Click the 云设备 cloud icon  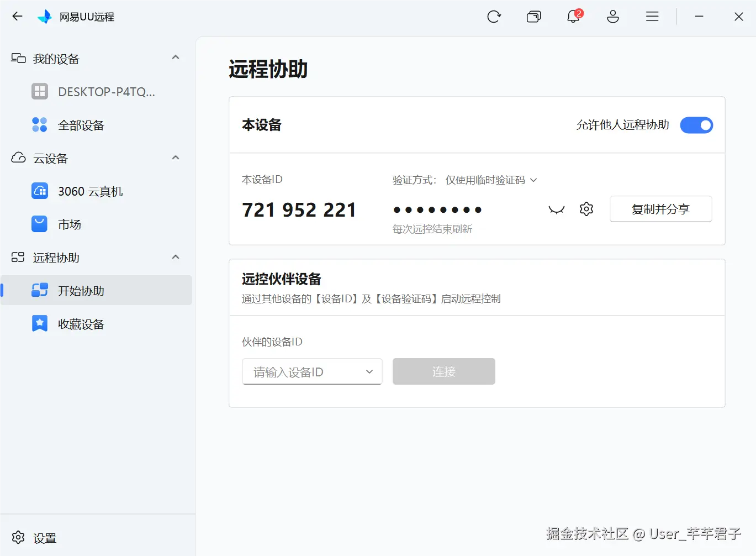tap(18, 158)
